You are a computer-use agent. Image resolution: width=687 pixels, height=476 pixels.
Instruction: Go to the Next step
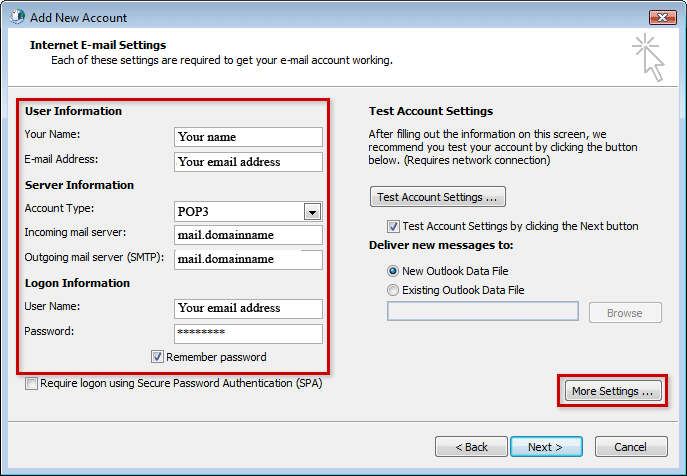click(x=546, y=447)
